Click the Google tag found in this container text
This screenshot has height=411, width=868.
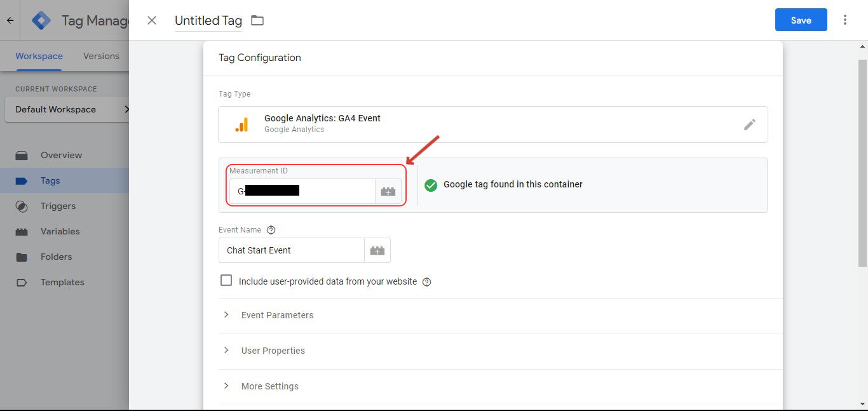pos(513,184)
